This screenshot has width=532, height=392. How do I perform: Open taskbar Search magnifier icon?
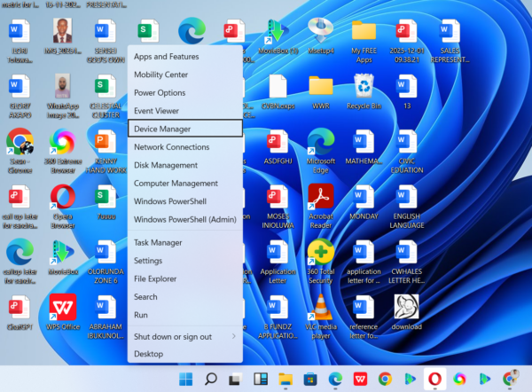pos(211,379)
